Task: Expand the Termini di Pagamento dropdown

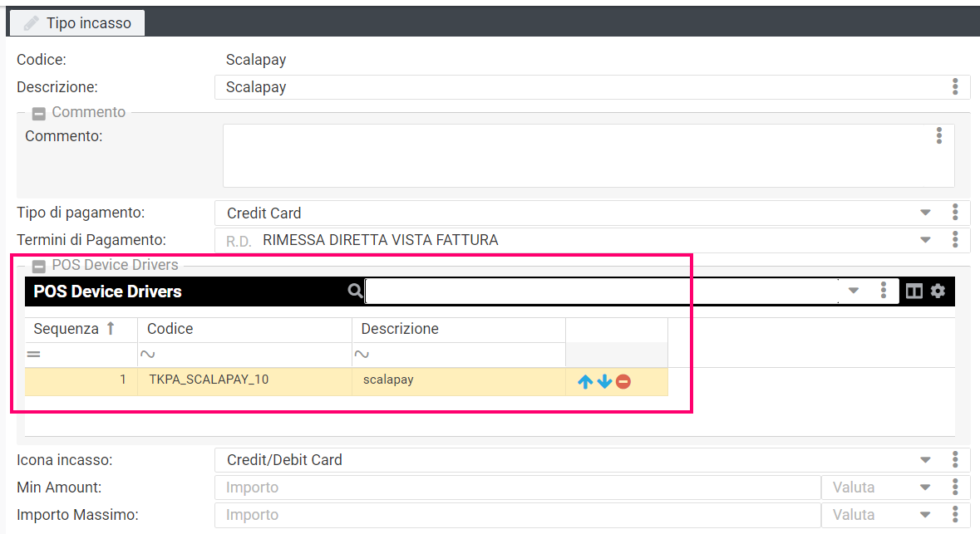Action: click(x=925, y=240)
